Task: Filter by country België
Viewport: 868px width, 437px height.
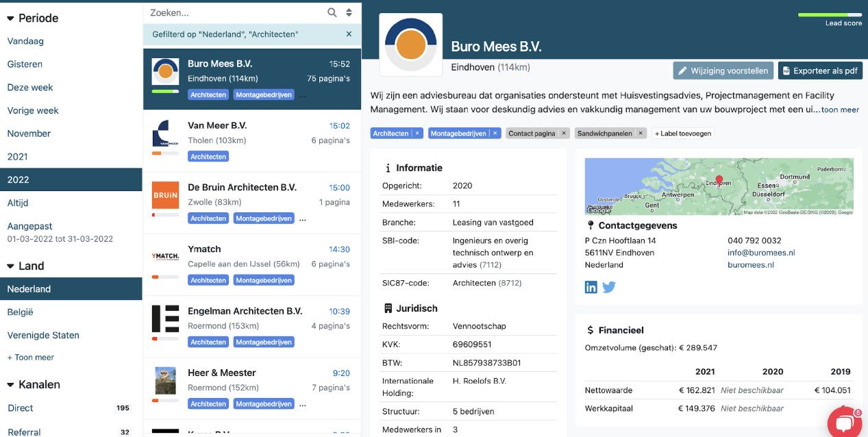Action: [21, 312]
